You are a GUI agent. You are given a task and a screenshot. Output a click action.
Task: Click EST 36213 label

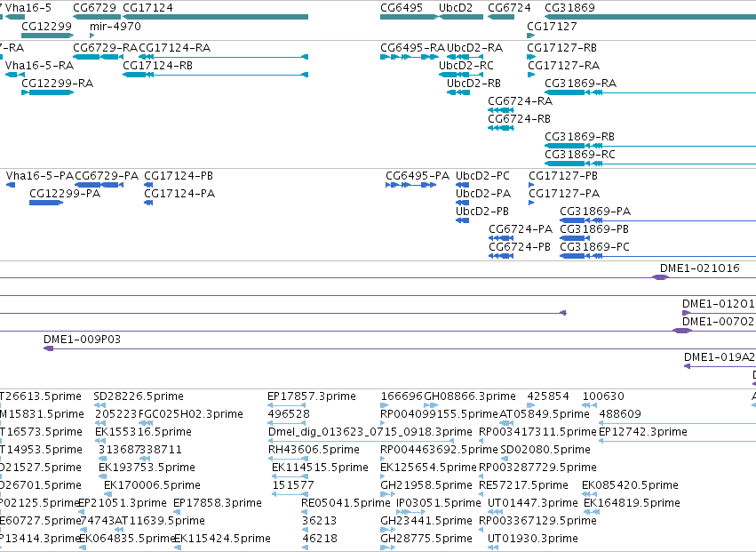[x=319, y=521]
